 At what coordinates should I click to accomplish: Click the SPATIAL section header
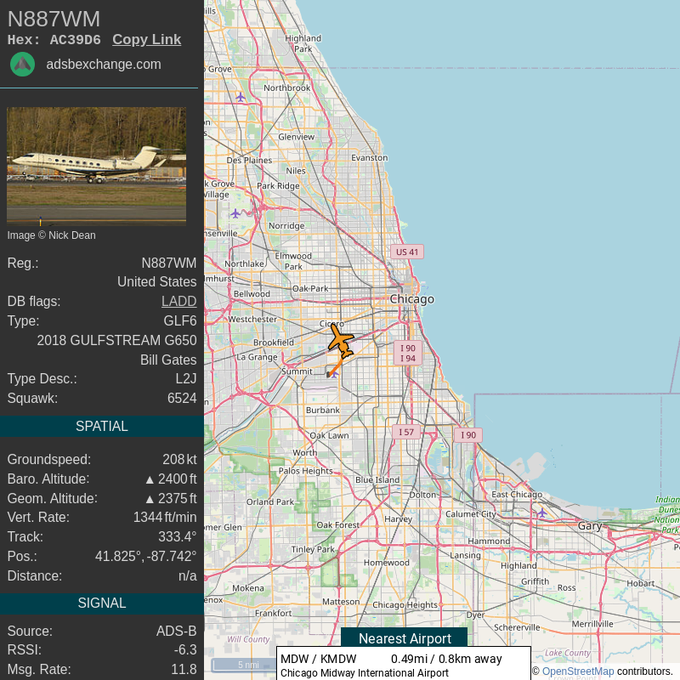coord(102,426)
